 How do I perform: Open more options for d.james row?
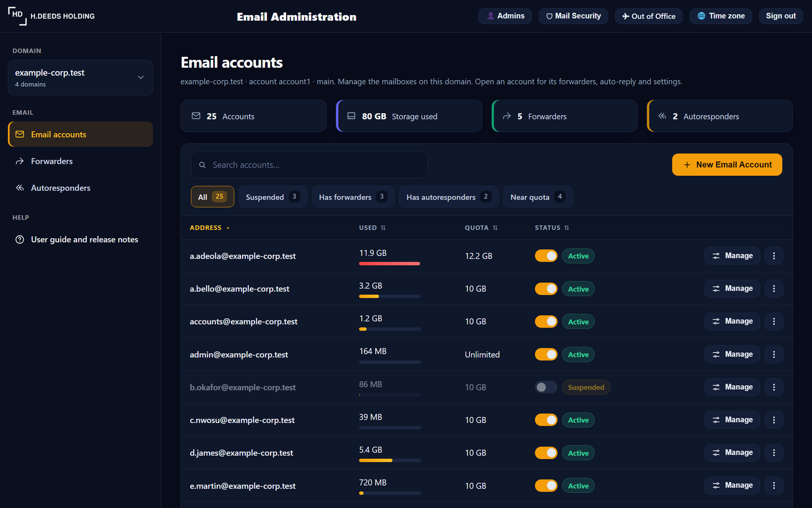774,453
